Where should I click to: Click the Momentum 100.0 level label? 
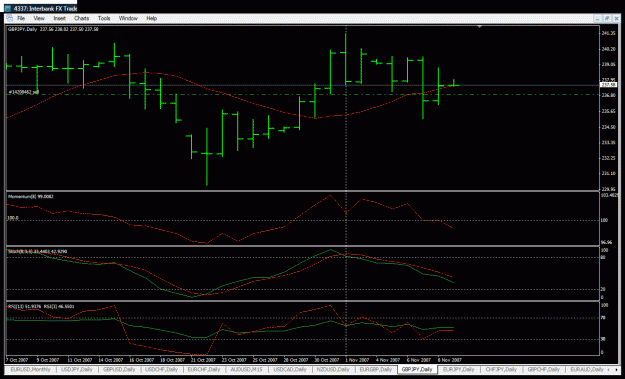13,218
